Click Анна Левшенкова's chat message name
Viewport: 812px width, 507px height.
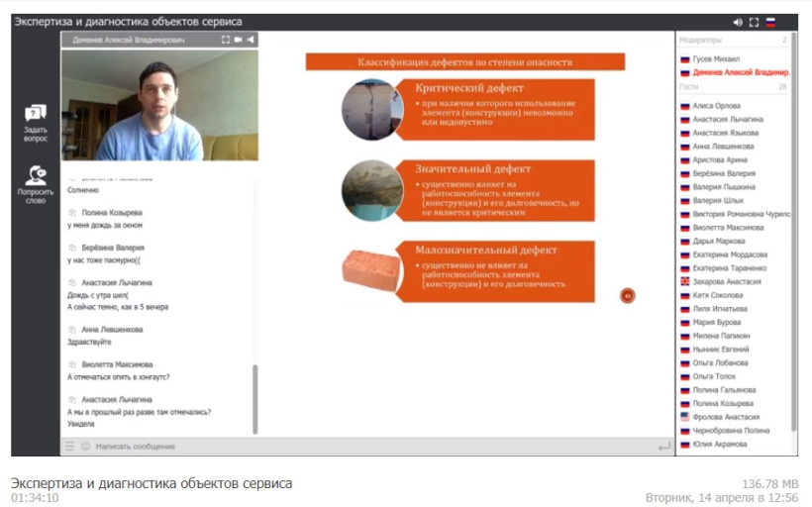click(112, 330)
